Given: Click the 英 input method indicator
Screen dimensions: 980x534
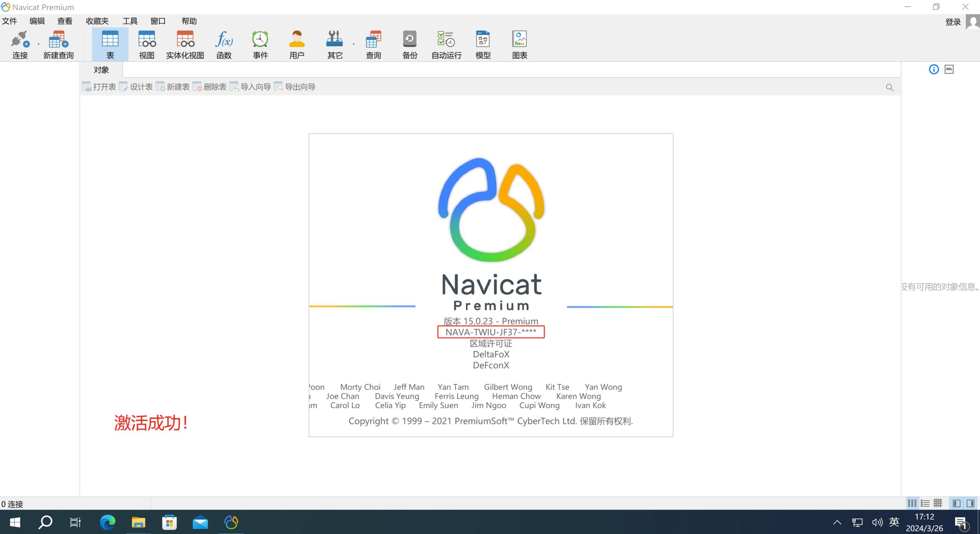Looking at the screenshot, I should [x=894, y=522].
